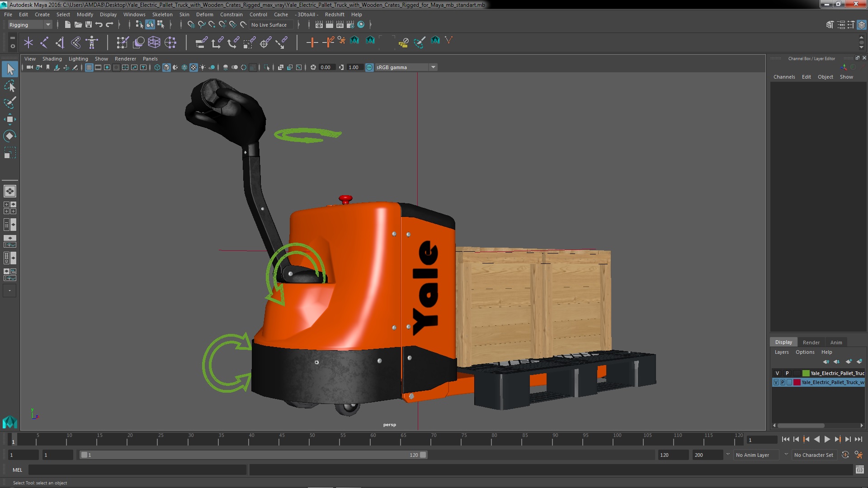Open viewport Shading menu
The height and width of the screenshot is (488, 868).
[52, 59]
